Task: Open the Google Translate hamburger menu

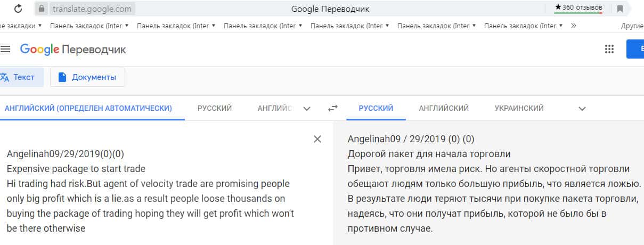Action: click(x=6, y=50)
